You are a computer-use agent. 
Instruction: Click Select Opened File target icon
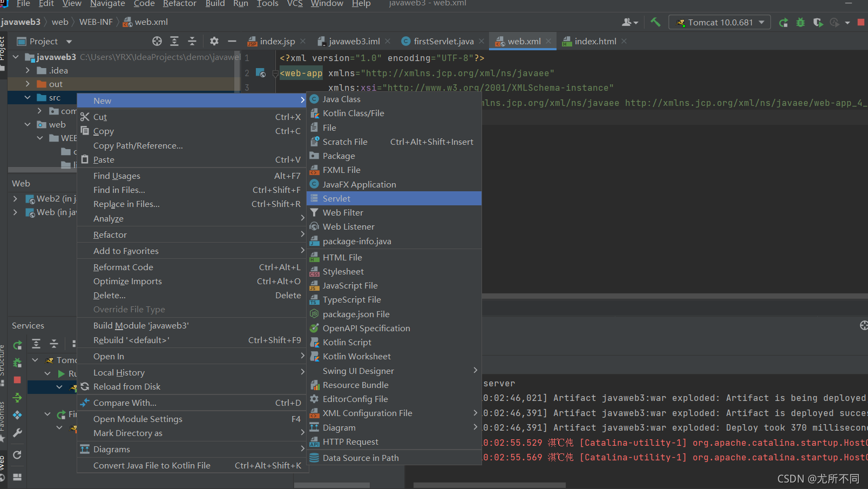click(157, 41)
